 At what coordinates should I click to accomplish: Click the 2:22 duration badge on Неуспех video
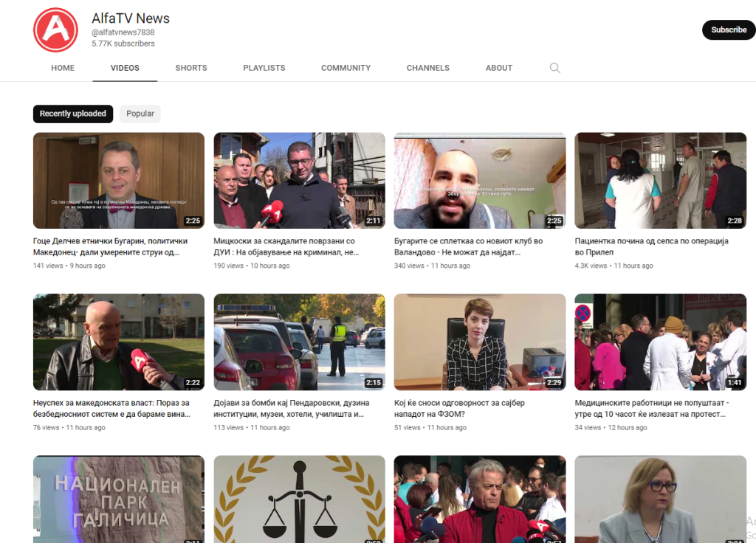[x=193, y=383]
